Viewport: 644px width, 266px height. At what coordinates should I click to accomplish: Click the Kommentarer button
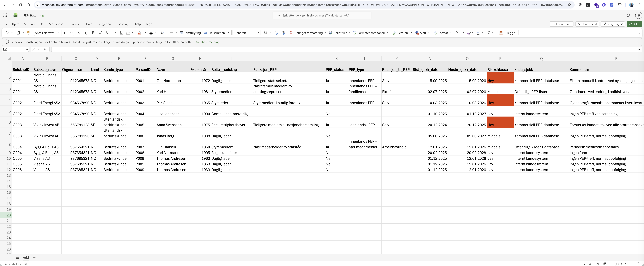tap(562, 24)
